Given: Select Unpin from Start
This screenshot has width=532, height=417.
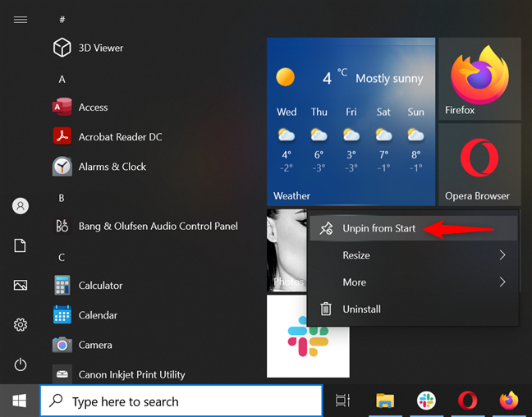Looking at the screenshot, I should (414, 228).
